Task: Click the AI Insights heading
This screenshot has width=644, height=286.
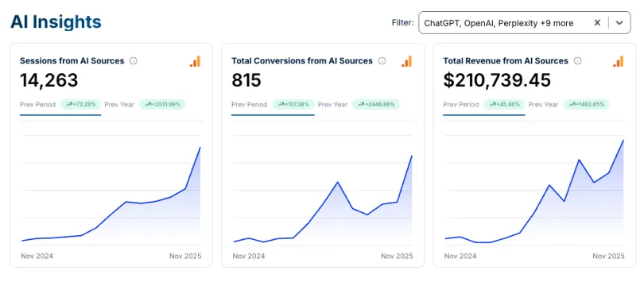Action: tap(56, 21)
